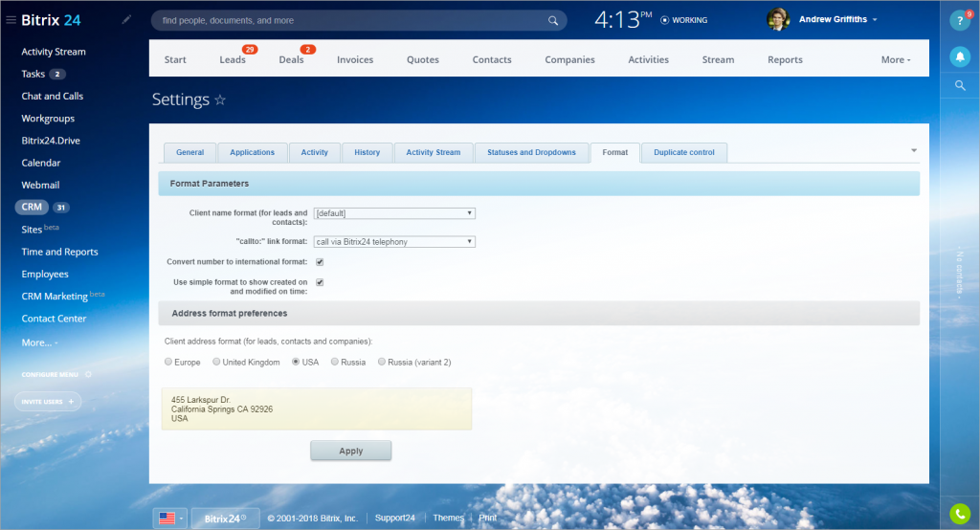This screenshot has width=980, height=530.
Task: Expand More... in left sidebar
Action: (x=39, y=343)
